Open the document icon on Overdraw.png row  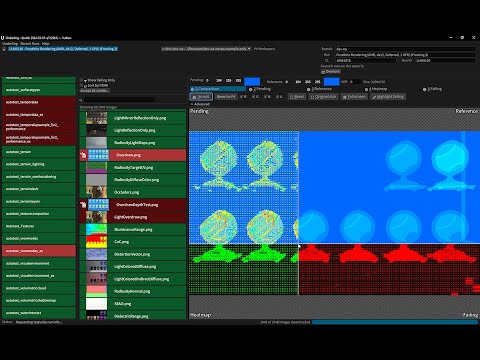pyautogui.click(x=83, y=155)
